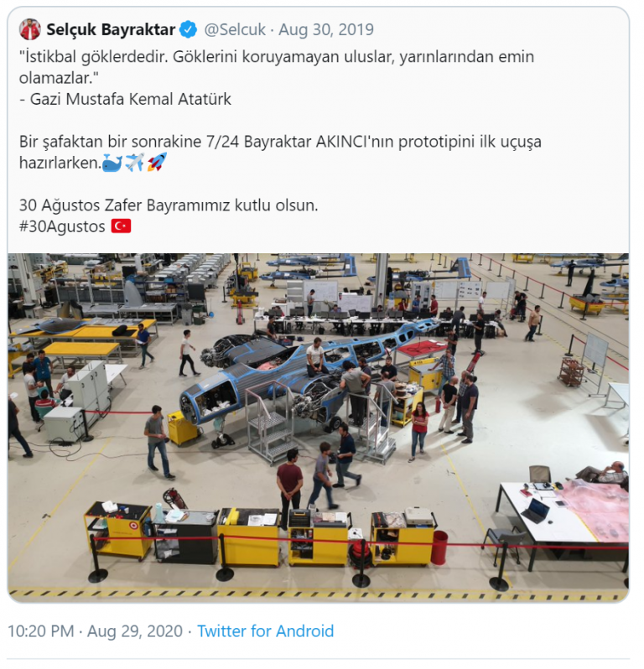Click the blue verified badge

click(188, 30)
